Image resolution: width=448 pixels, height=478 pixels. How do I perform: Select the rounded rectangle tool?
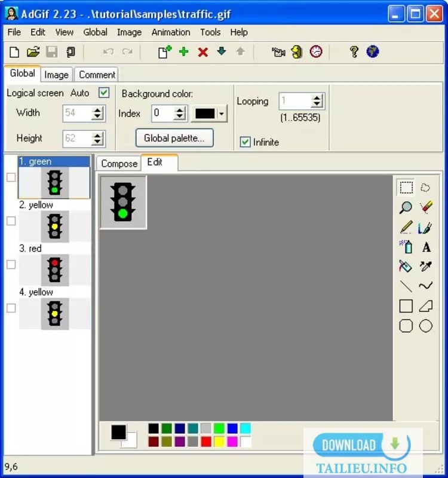(406, 326)
